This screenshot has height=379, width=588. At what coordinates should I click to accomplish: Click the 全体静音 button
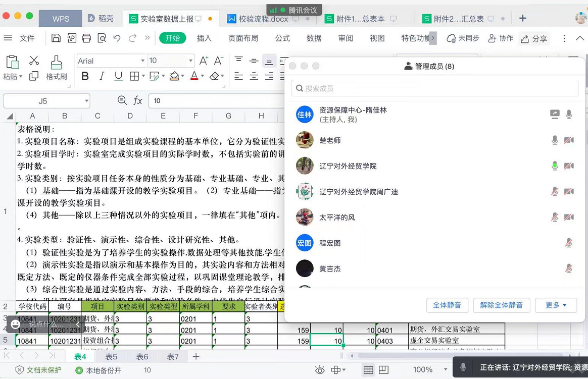pos(447,305)
